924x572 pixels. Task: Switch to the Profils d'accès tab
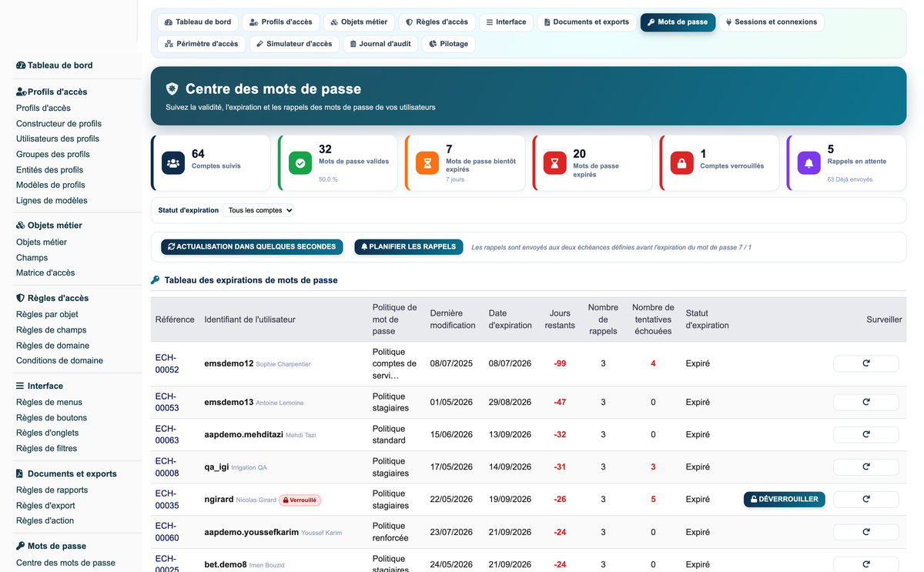coord(280,22)
